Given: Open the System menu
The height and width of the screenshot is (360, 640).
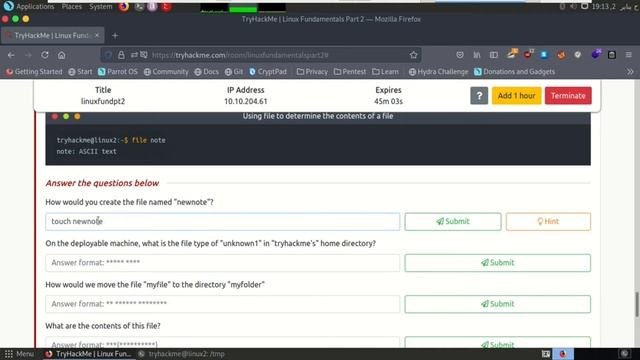Looking at the screenshot, I should pyautogui.click(x=100, y=7).
